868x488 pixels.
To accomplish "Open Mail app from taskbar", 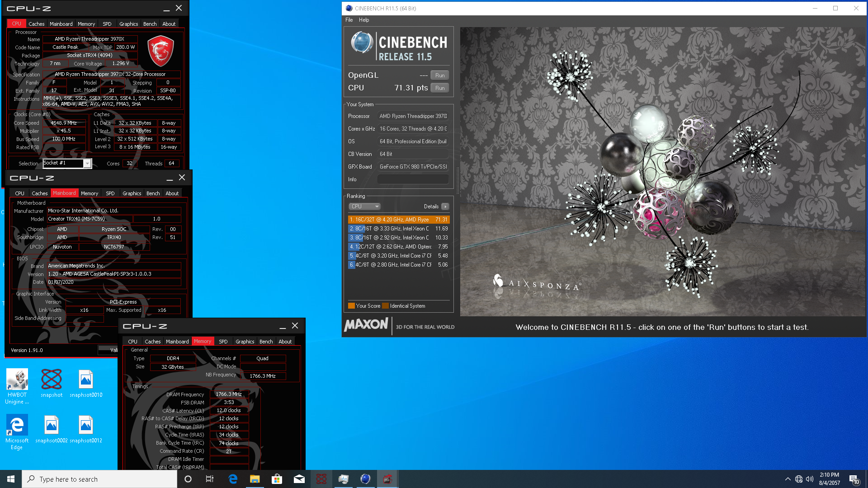I will [299, 479].
